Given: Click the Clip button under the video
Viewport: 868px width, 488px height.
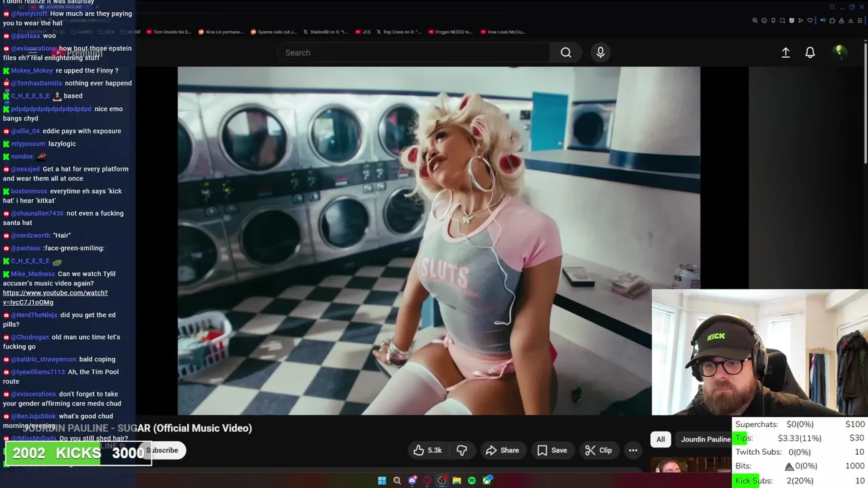Looking at the screenshot, I should point(599,450).
